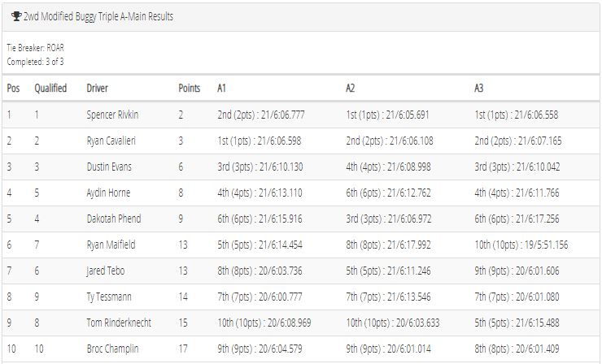The image size is (602, 364).
Task: Select Broc Champlin's points value 17
Action: pyautogui.click(x=183, y=349)
